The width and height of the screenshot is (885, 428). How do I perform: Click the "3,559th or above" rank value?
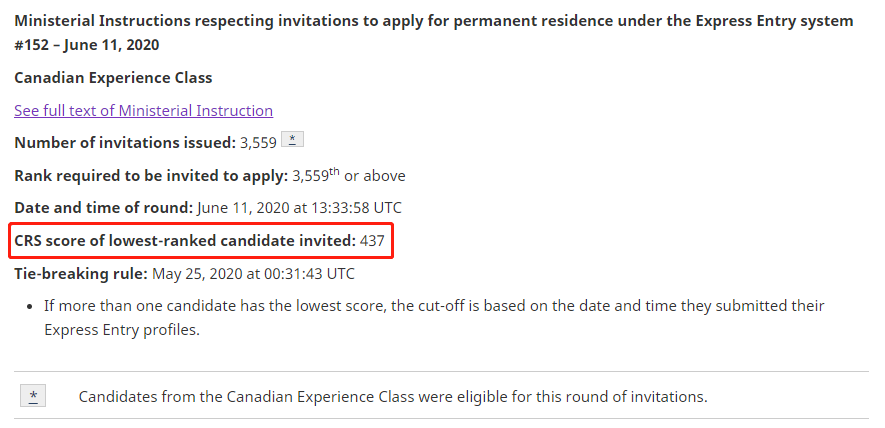(x=349, y=176)
